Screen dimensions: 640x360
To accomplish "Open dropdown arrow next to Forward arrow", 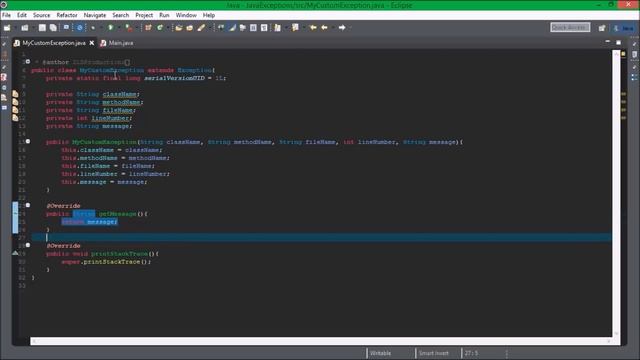I will pos(350,28).
